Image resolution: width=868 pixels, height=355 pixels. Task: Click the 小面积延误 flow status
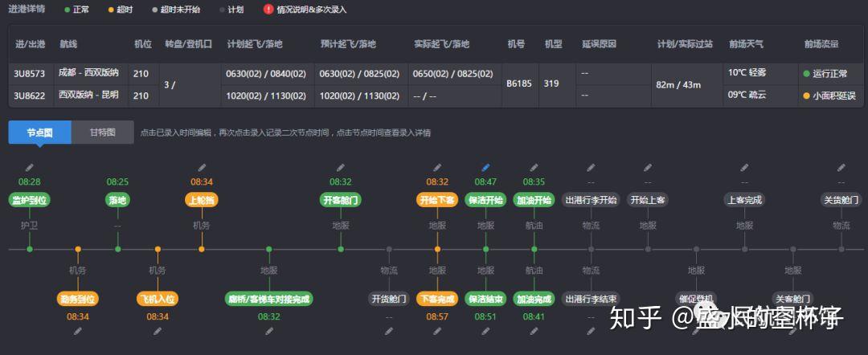click(x=829, y=96)
